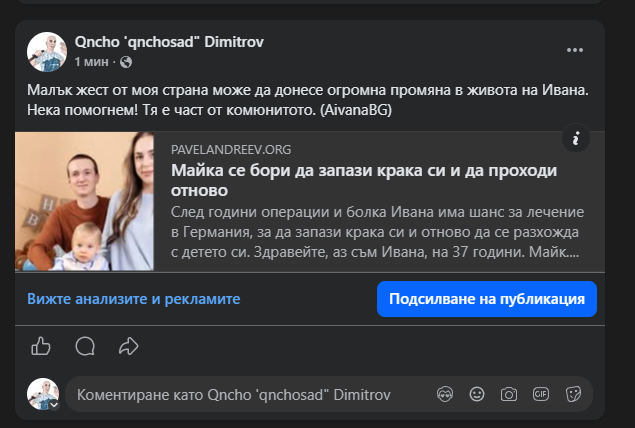Click the '1 мин' post timestamp

[x=92, y=62]
